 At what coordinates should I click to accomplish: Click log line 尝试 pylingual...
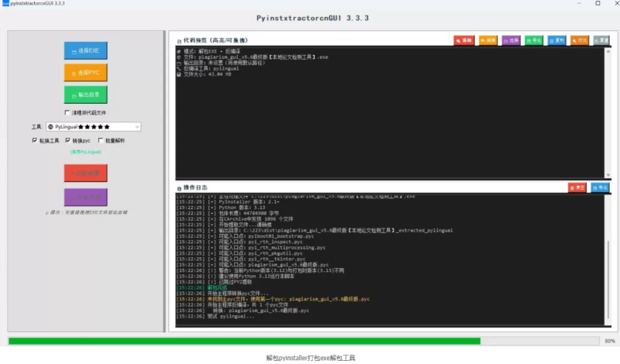click(x=215, y=316)
